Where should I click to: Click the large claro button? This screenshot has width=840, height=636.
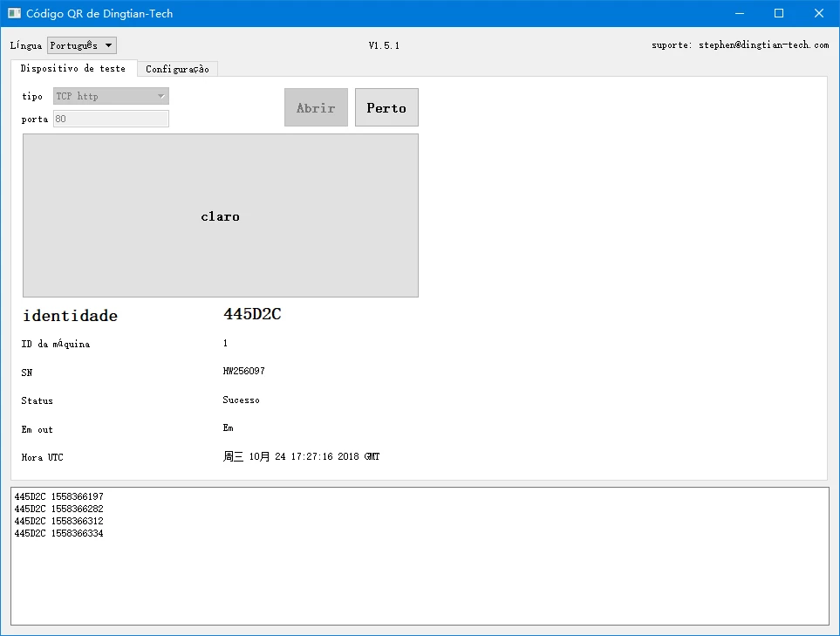click(220, 215)
